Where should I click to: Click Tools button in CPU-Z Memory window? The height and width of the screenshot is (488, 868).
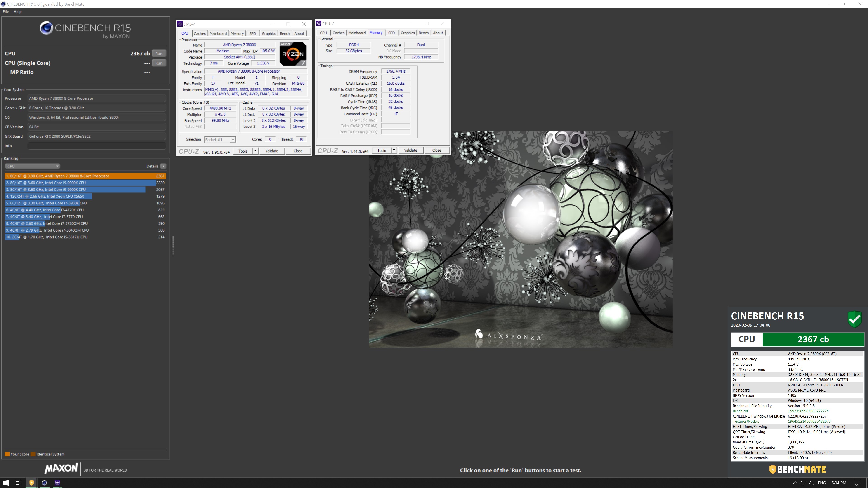point(381,150)
